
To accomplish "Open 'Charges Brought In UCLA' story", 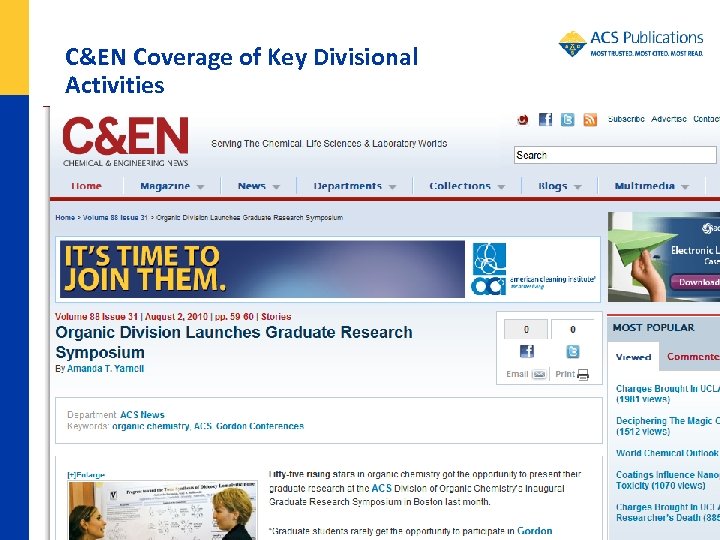I will coord(668,394).
